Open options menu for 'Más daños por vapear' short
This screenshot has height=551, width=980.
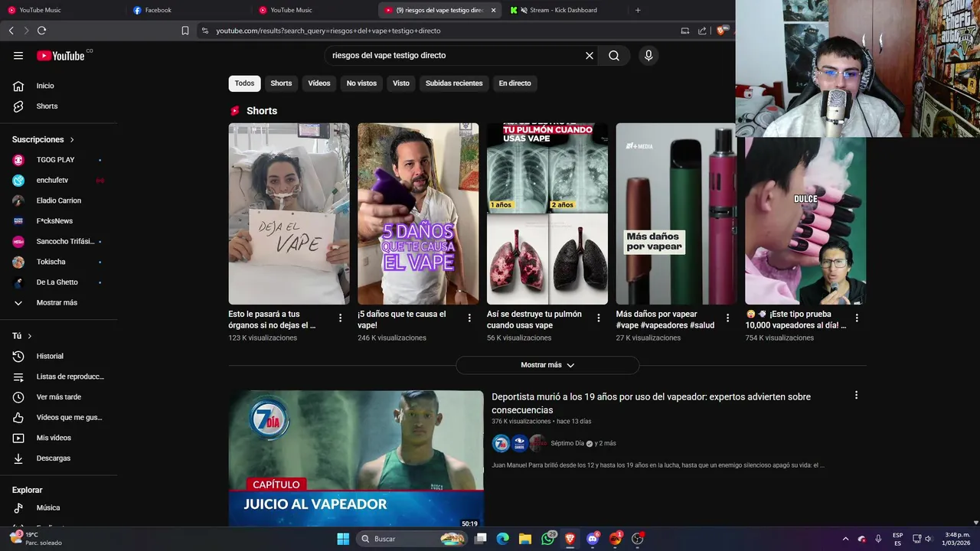(727, 318)
